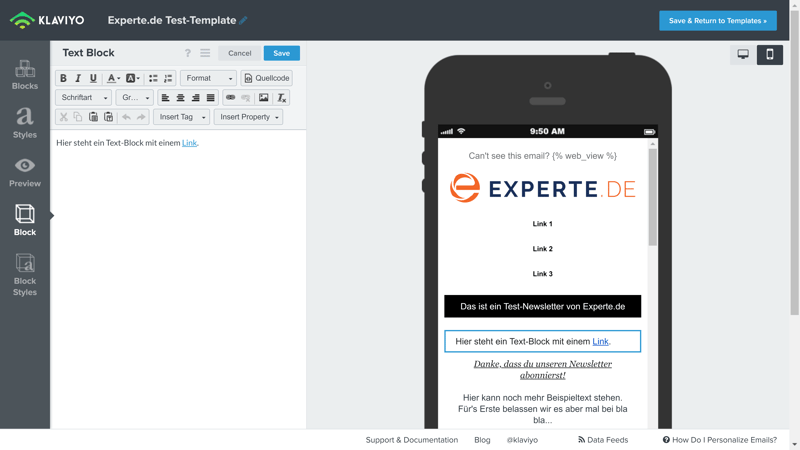Open the Preview tab in sidebar
This screenshot has height=450, width=800.
pyautogui.click(x=25, y=172)
